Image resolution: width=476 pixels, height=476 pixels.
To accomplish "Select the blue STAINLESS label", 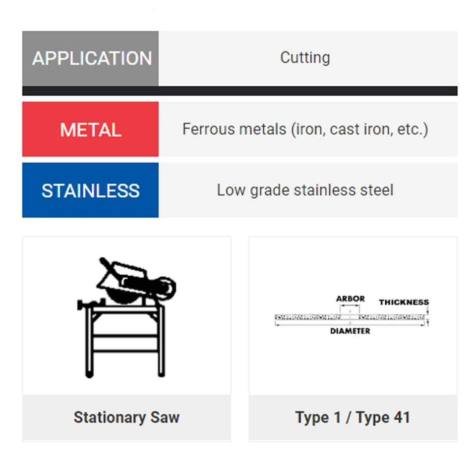I will tap(91, 190).
